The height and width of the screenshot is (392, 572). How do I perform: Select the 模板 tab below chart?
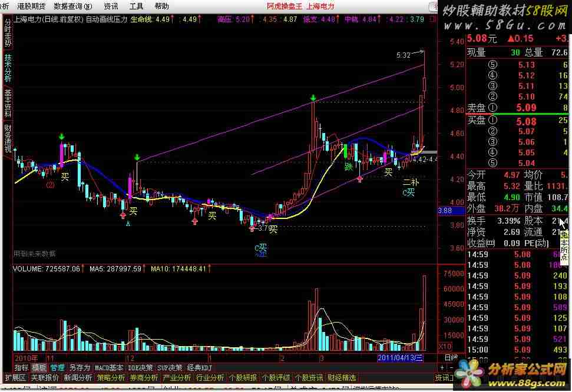39,367
